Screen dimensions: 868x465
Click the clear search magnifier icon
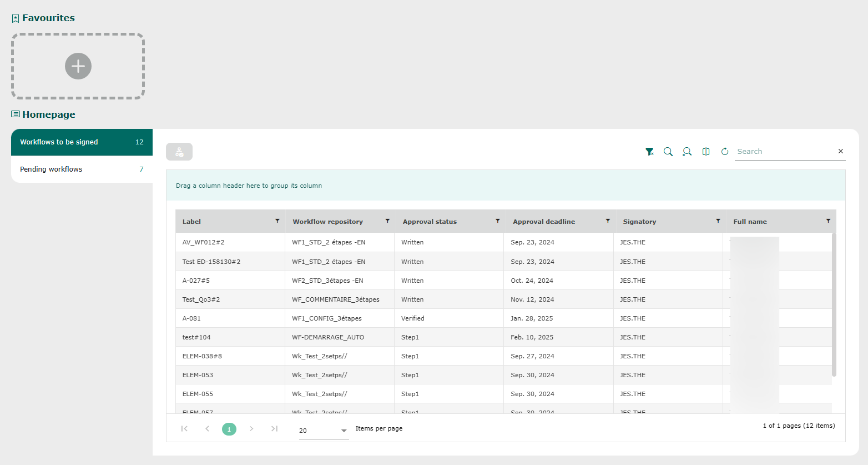point(687,152)
